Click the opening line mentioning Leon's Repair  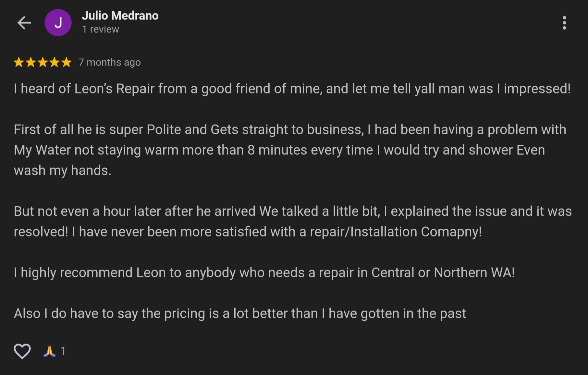click(292, 89)
